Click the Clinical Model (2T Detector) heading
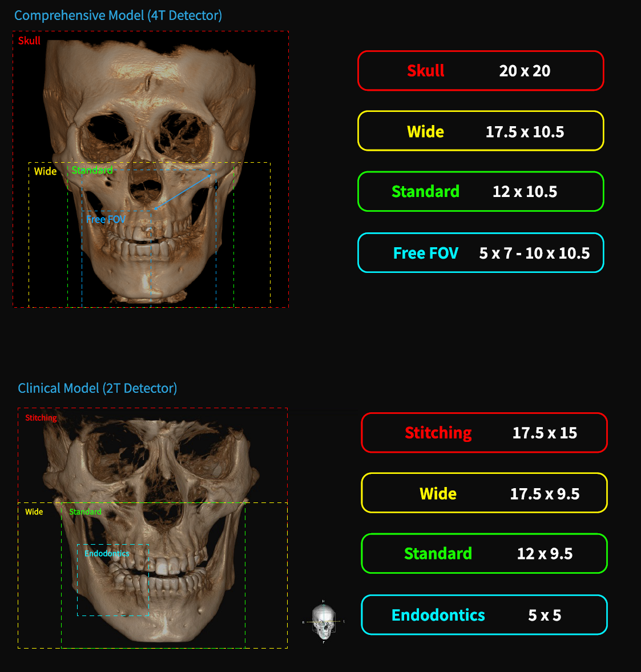The height and width of the screenshot is (672, 641). coord(98,388)
